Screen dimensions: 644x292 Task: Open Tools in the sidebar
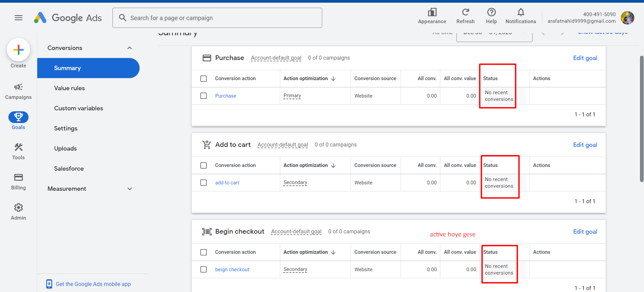point(18,151)
